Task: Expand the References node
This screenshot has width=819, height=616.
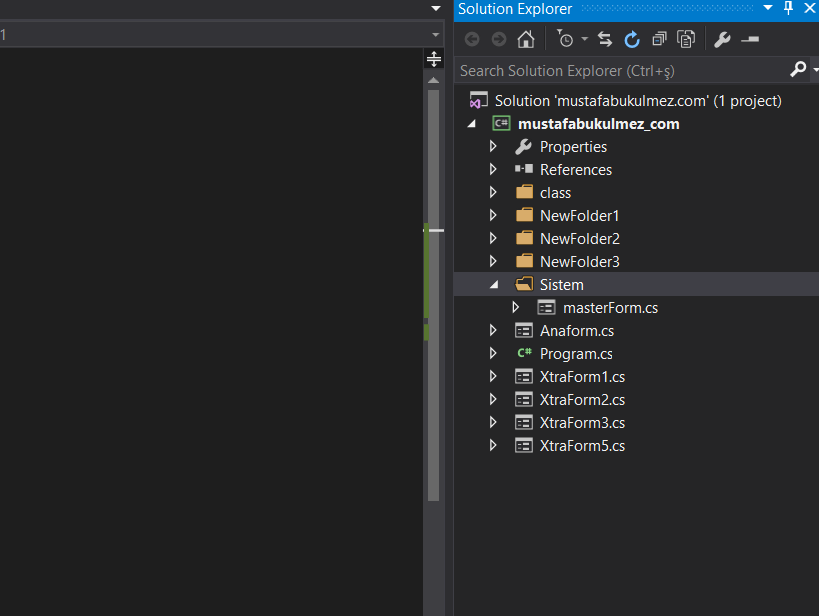Action: [493, 170]
